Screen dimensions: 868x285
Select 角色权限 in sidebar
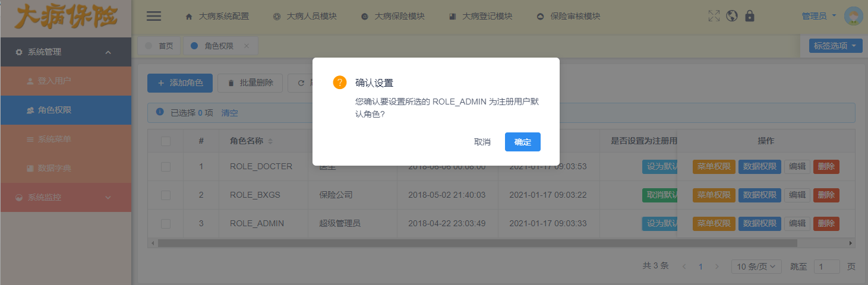pos(65,110)
